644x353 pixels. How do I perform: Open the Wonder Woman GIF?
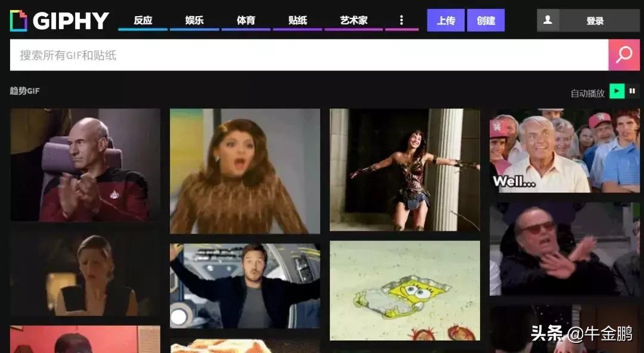(405, 170)
